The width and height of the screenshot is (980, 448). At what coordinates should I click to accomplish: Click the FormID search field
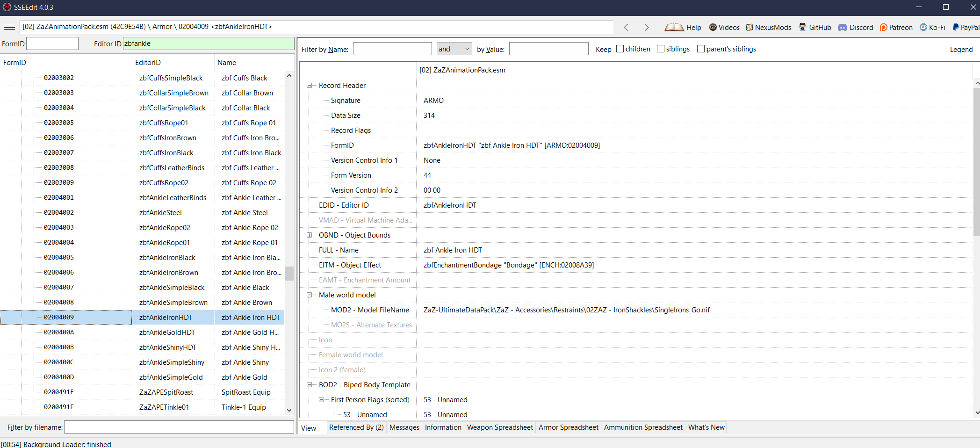point(52,43)
